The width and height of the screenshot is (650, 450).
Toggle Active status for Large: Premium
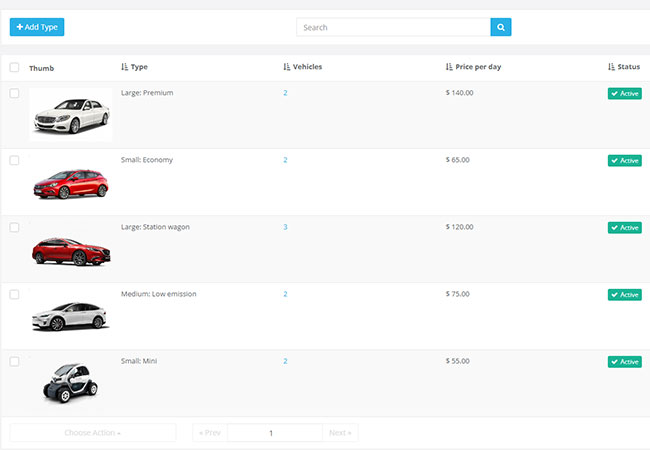coord(625,93)
